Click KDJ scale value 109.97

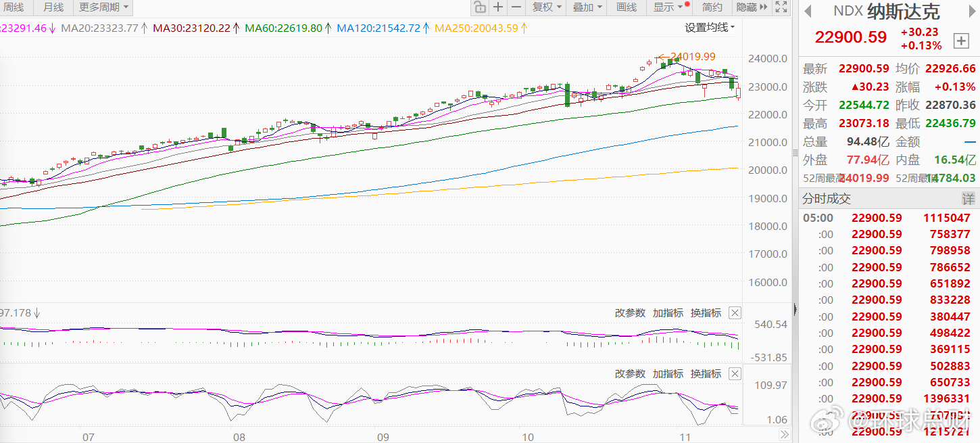click(772, 386)
